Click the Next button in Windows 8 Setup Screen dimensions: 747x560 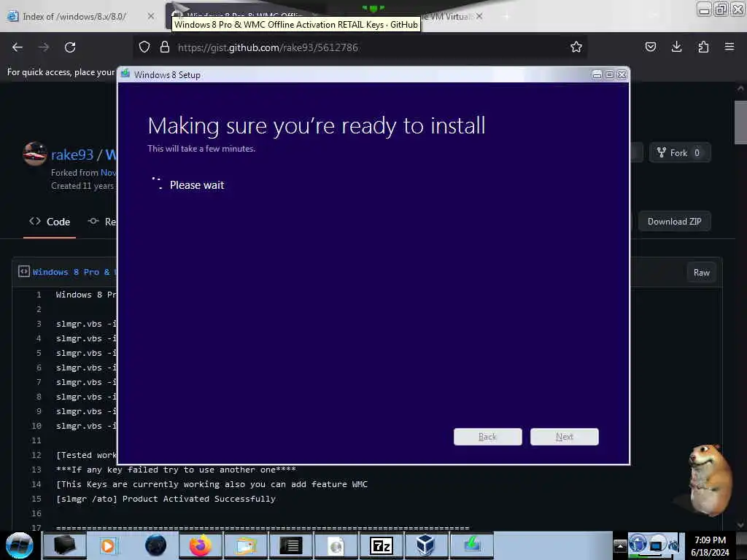[x=565, y=437]
